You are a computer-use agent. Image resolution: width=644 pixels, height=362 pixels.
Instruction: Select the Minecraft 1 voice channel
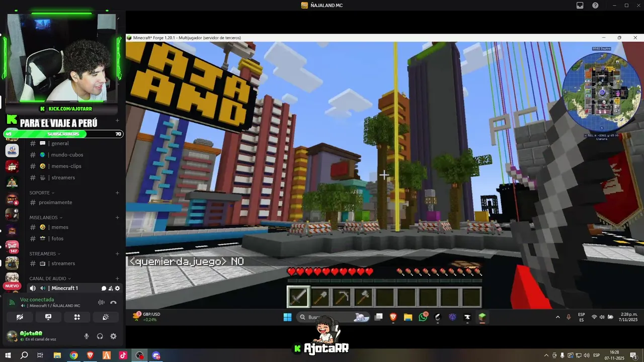tap(64, 288)
